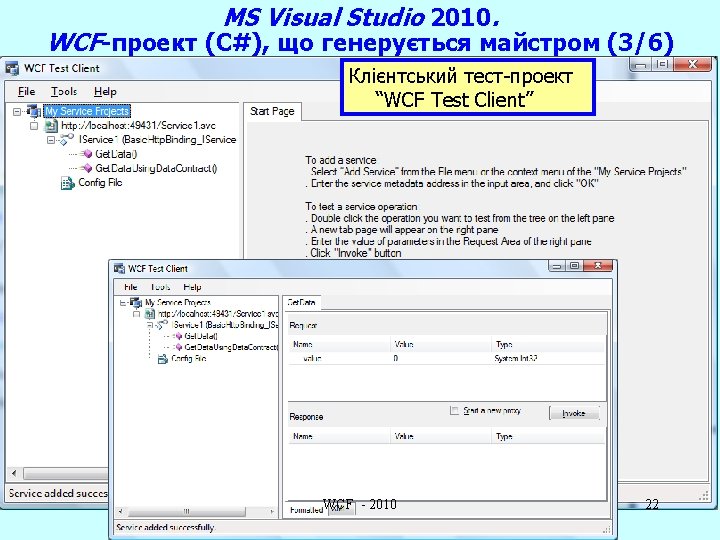Click the localhost service icon in back window tree
The width and height of the screenshot is (720, 540).
[x=51, y=126]
